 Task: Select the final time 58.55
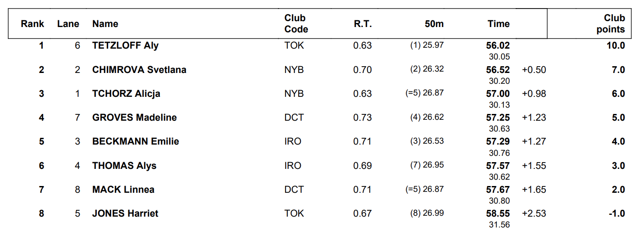click(498, 213)
